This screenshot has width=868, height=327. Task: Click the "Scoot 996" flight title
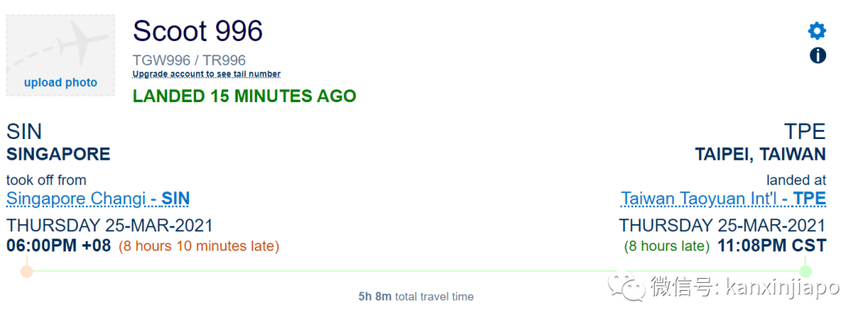coord(198,31)
